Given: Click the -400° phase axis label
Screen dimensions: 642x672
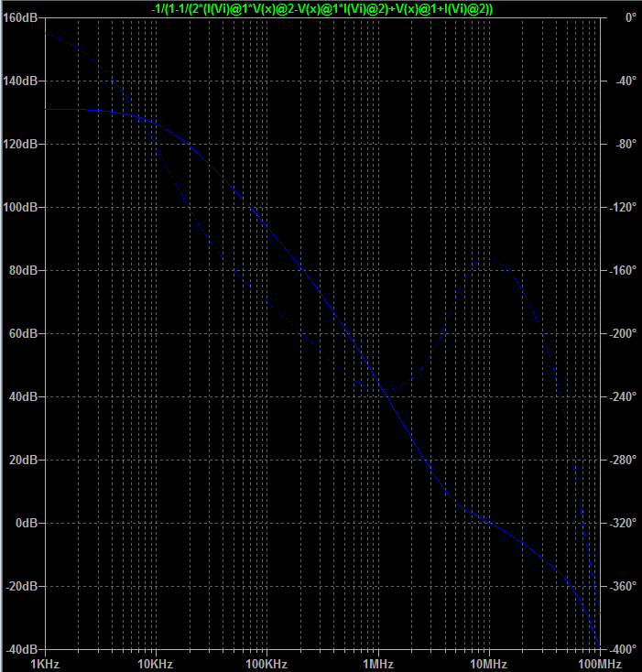Looking at the screenshot, I should pyautogui.click(x=623, y=649).
